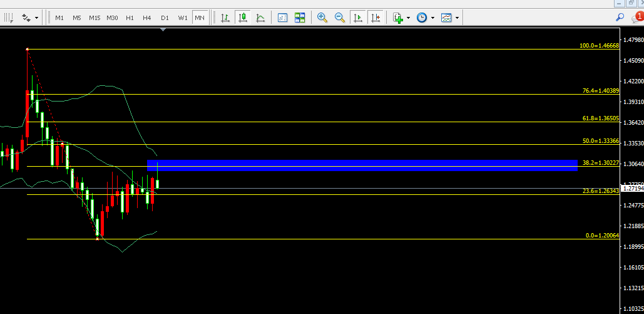Screen dimensions: 644x314
Task: Expand the indicators list dropdown arrow
Action: [409, 18]
